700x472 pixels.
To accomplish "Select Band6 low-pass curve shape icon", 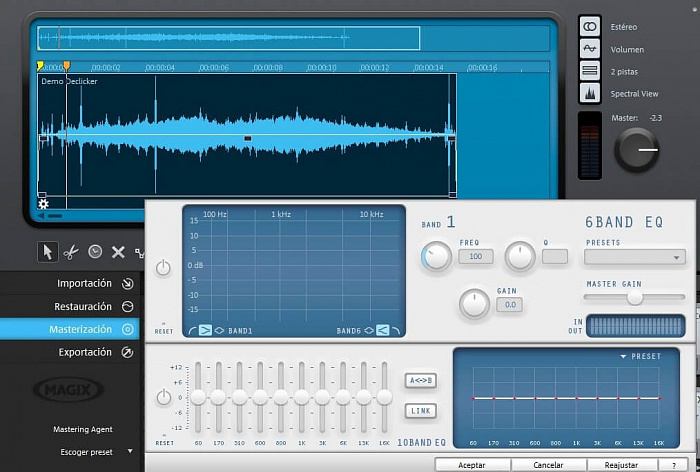I will (396, 331).
